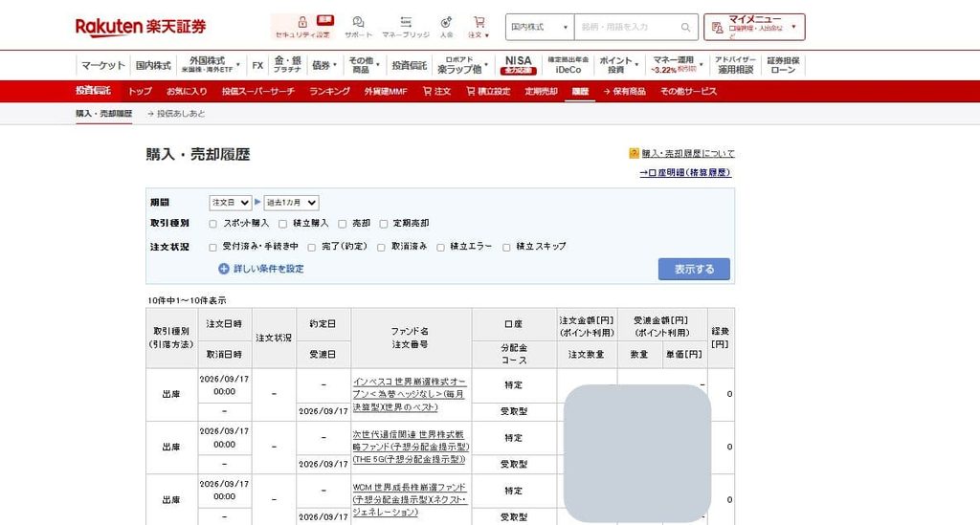Open the deposit (入金) icon
The width and height of the screenshot is (980, 525).
point(446,23)
